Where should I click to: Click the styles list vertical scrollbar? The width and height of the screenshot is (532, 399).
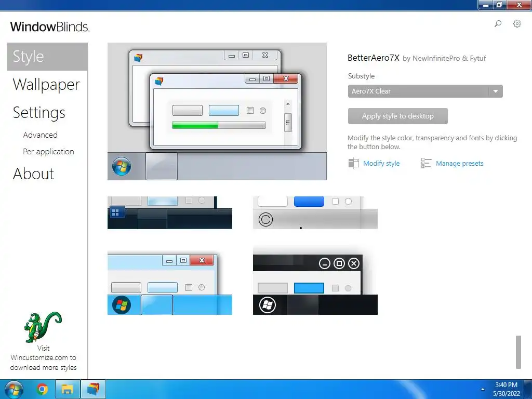(x=518, y=352)
